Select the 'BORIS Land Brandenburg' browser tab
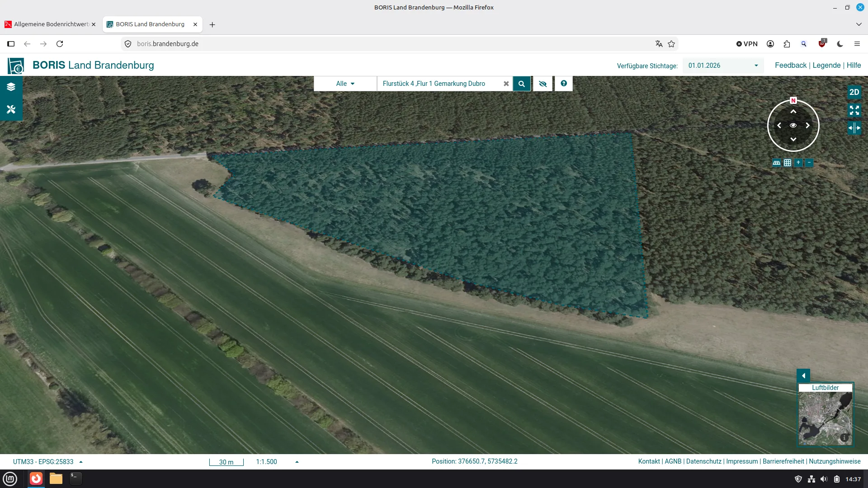The image size is (868, 488). pyautogui.click(x=152, y=24)
